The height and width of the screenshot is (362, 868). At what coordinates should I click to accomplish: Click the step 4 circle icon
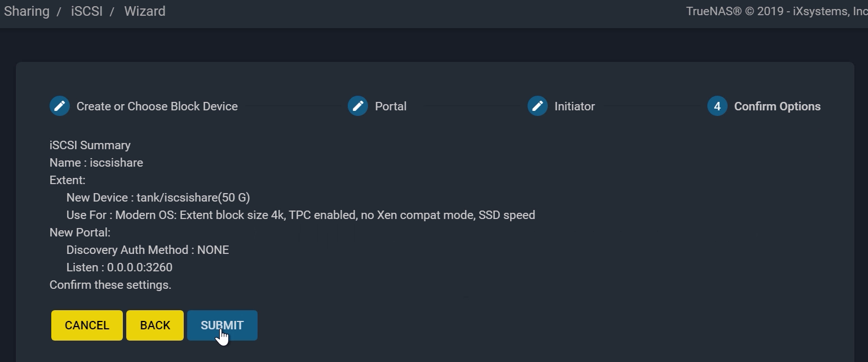718,106
